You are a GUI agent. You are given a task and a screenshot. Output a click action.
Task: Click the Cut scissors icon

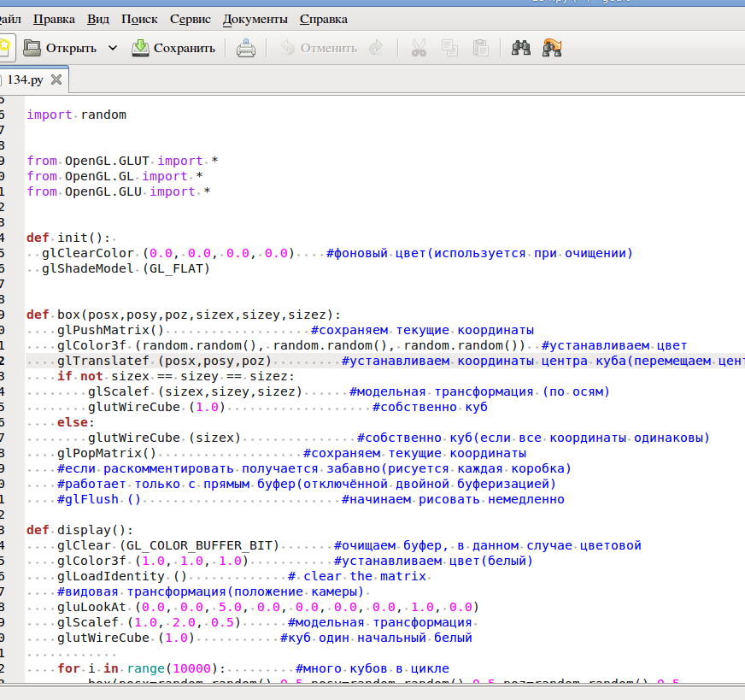point(419,48)
